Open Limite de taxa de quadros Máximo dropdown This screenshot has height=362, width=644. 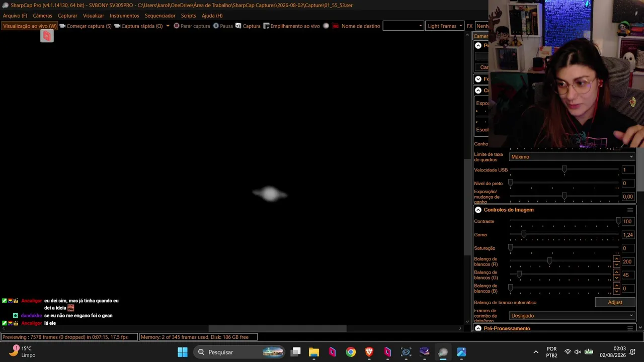point(572,157)
